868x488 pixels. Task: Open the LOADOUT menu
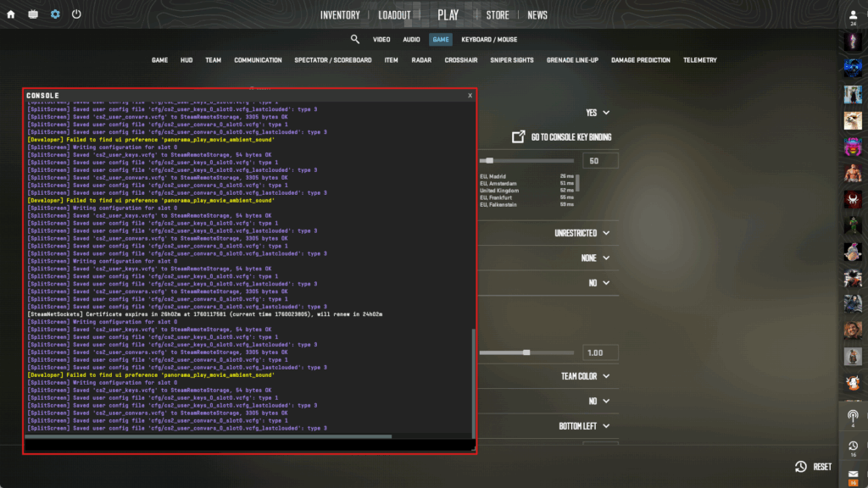pyautogui.click(x=394, y=15)
